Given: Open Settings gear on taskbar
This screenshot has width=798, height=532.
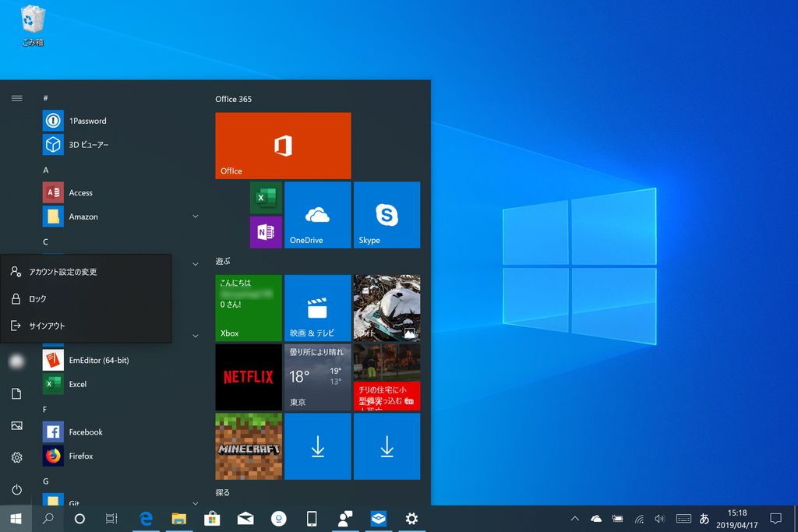Looking at the screenshot, I should pyautogui.click(x=411, y=519).
